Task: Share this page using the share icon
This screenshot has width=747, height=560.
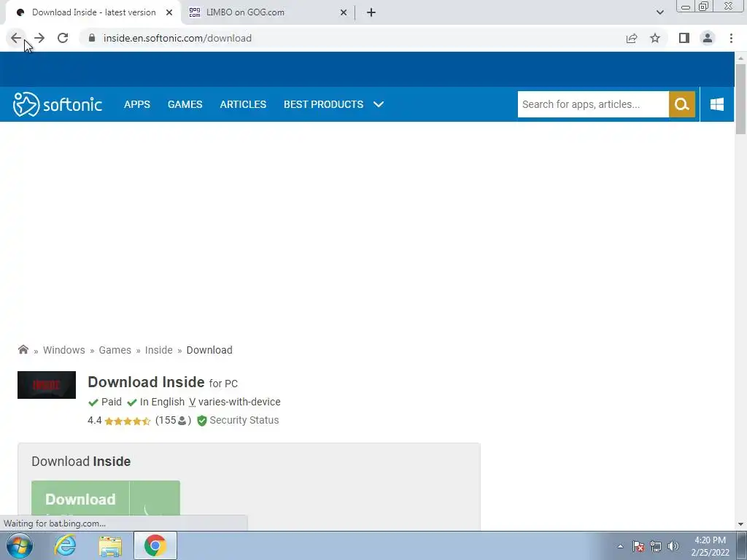Action: (x=632, y=38)
